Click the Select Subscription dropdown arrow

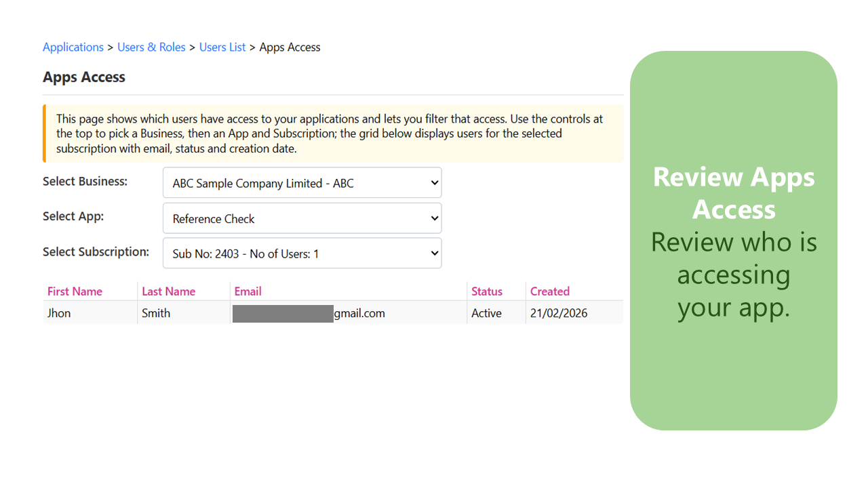(x=434, y=253)
